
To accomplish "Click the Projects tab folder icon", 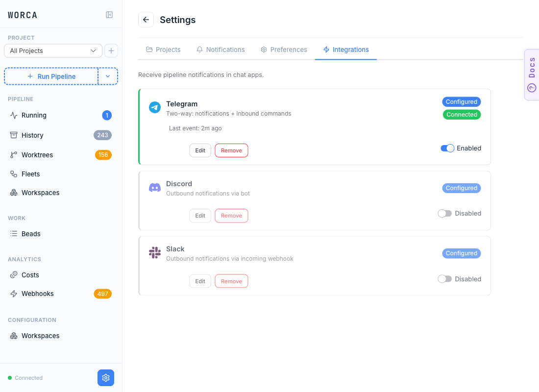I will [149, 49].
